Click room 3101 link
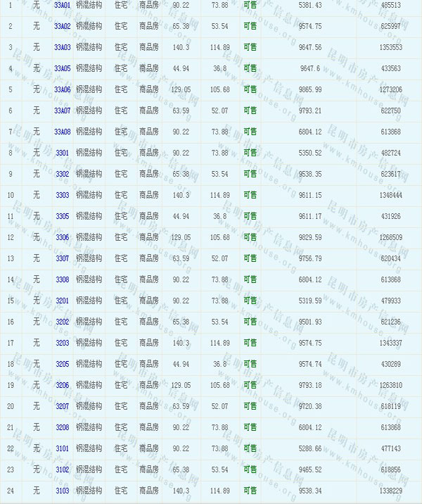 click(62, 448)
